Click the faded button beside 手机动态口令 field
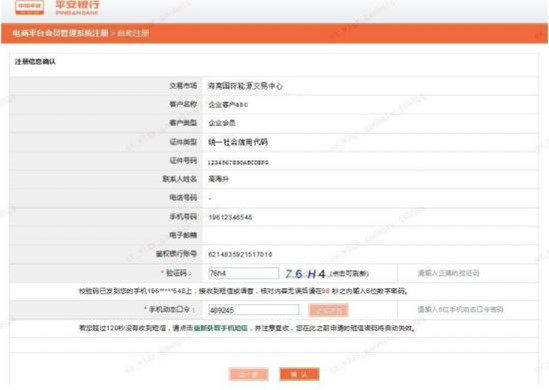549x390 pixels. pos(328,310)
